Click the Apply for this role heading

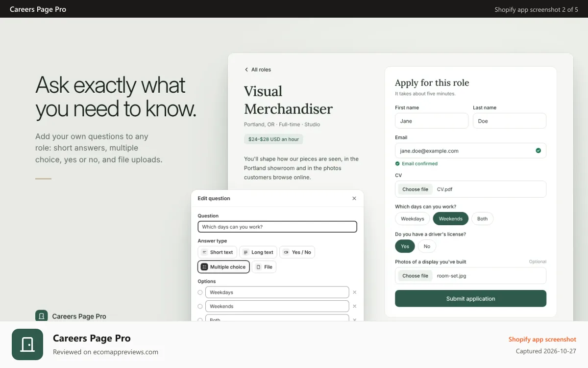tap(432, 82)
